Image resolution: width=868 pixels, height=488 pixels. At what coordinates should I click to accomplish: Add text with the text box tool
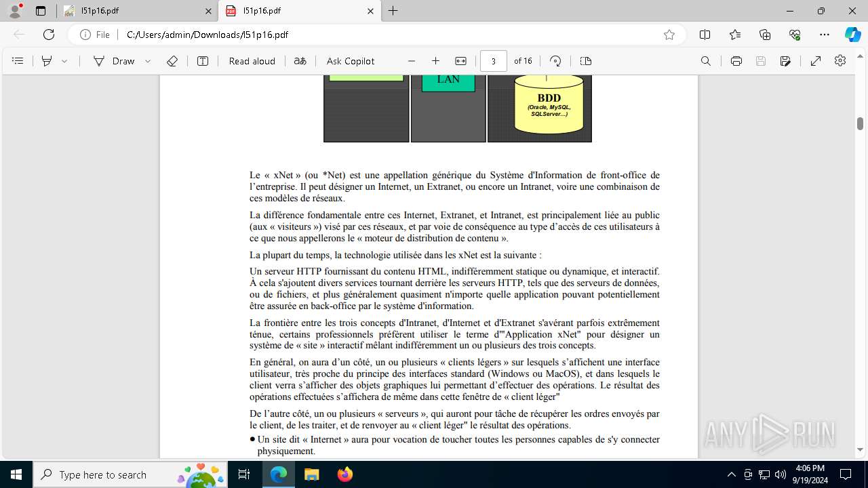click(203, 61)
